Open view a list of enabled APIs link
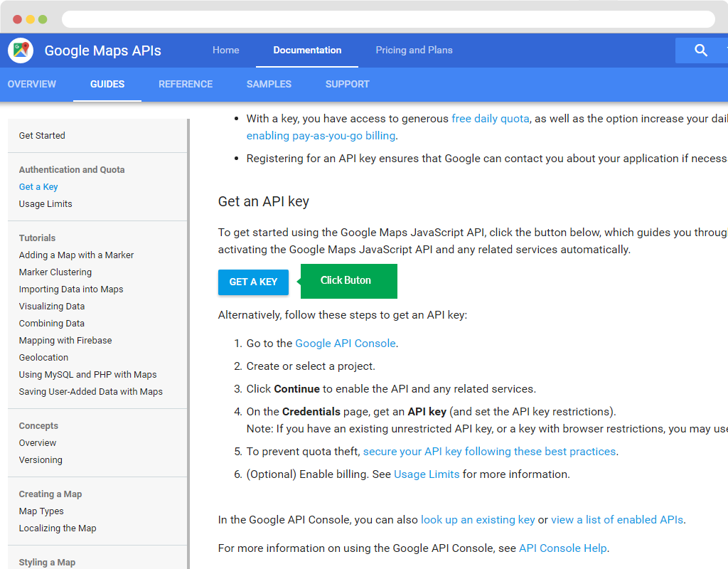 point(617,520)
